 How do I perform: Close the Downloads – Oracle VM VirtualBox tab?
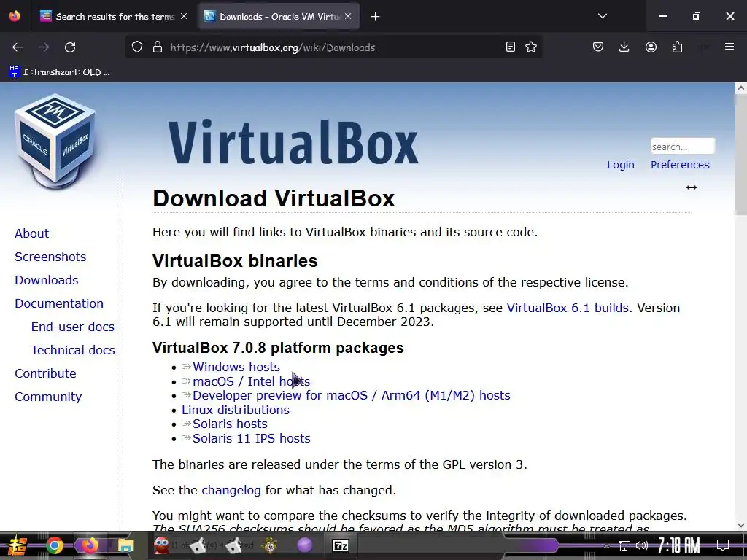[348, 16]
